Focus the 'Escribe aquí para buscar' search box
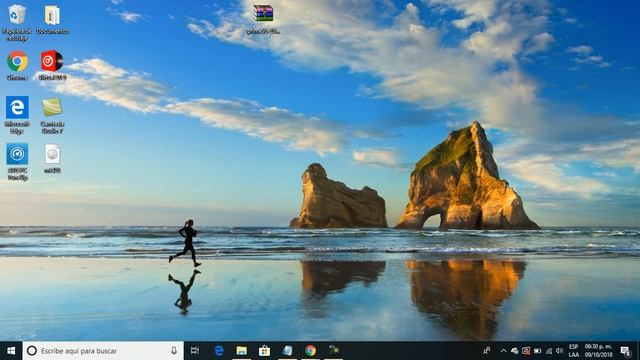The height and width of the screenshot is (360, 640). 103,351
